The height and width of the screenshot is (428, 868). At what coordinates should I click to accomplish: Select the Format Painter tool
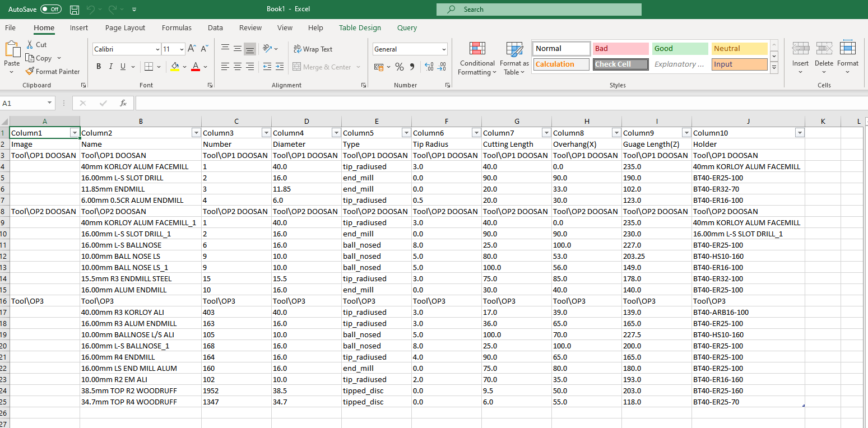pos(53,71)
